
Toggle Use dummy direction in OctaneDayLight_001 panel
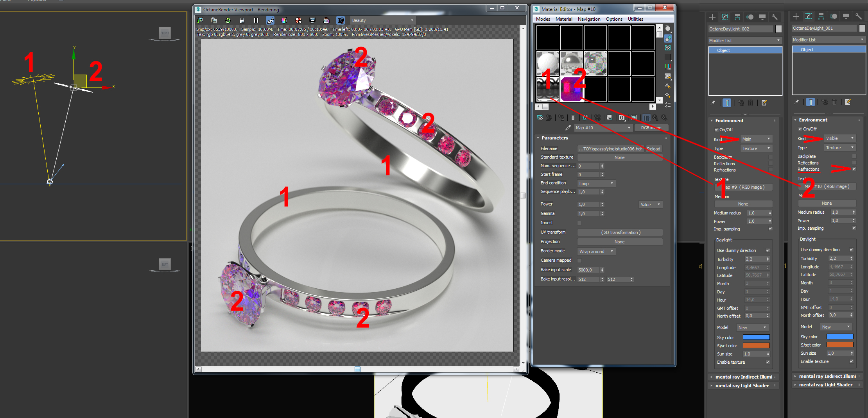pos(852,250)
